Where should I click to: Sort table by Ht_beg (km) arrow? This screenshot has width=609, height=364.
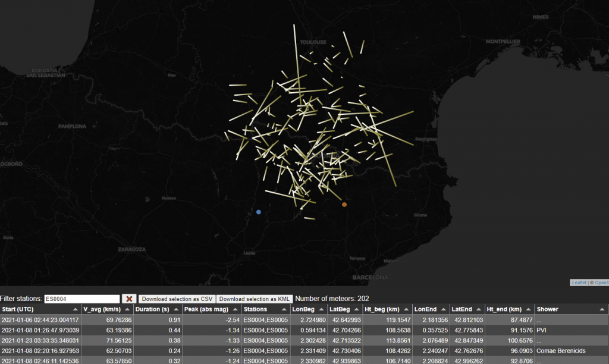[x=406, y=310]
